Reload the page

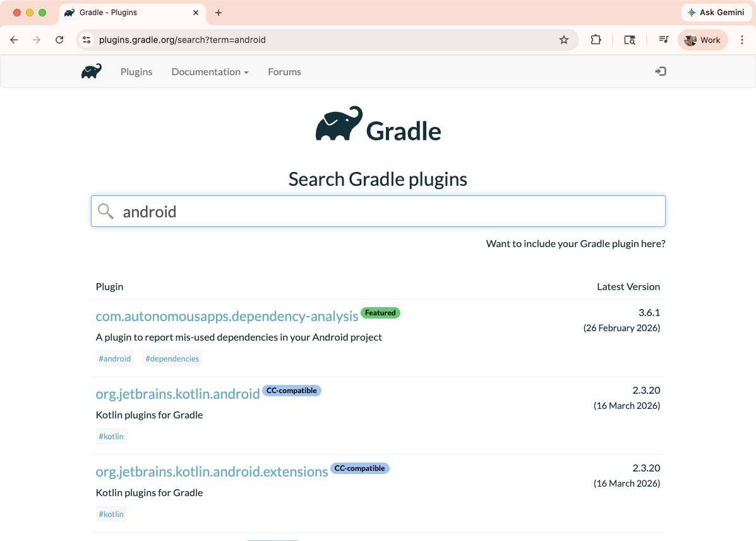pos(59,40)
